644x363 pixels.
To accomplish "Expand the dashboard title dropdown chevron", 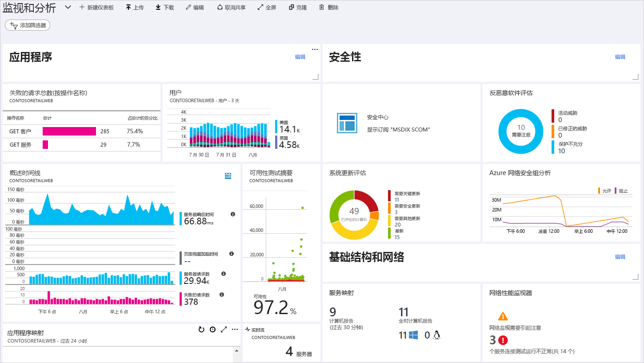I will tap(68, 8).
